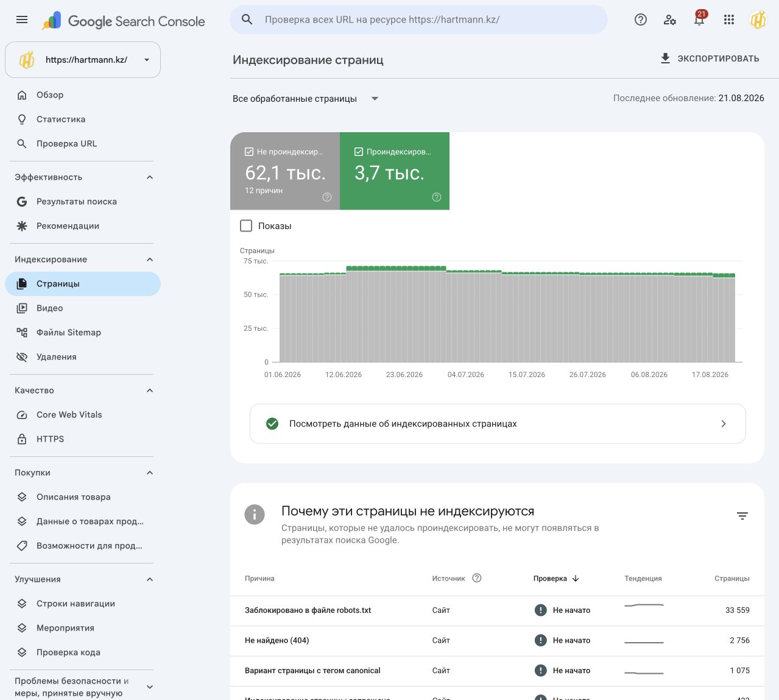Sort by Проверка column arrow
The image size is (779, 700).
click(576, 578)
